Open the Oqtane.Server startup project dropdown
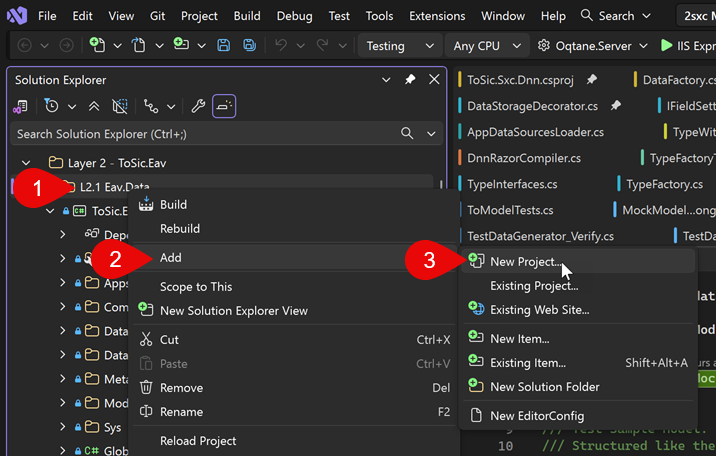This screenshot has height=456, width=716. tap(643, 46)
